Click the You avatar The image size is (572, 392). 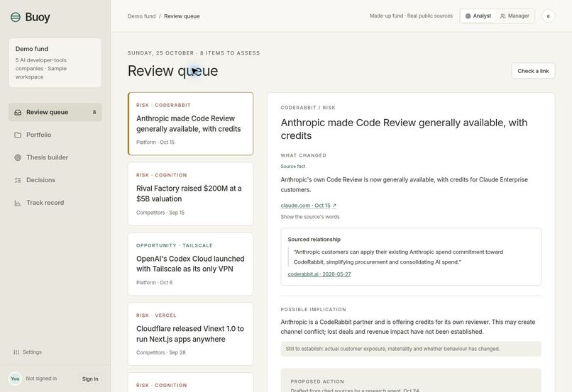coord(15,379)
